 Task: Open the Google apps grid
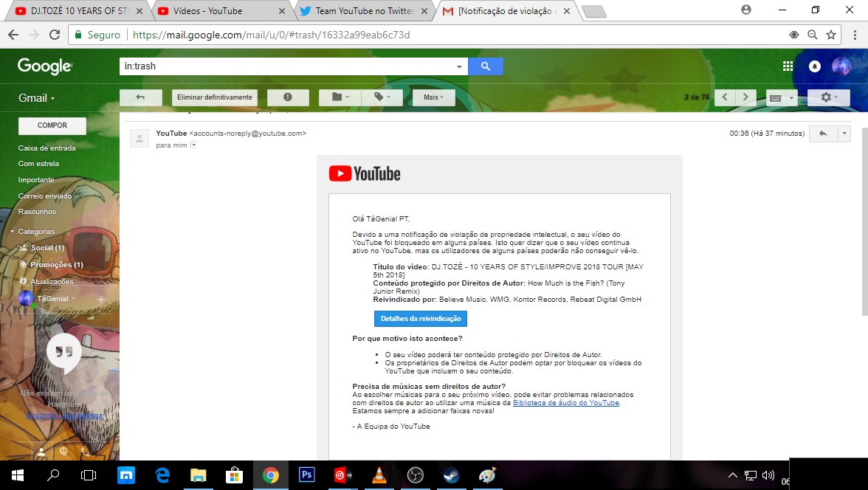(788, 66)
